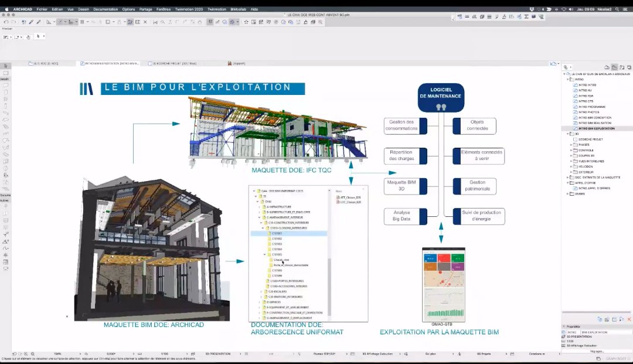Select Publisher Sets icon in Navigator
Viewport: 633px width, 364px height.
[629, 67]
